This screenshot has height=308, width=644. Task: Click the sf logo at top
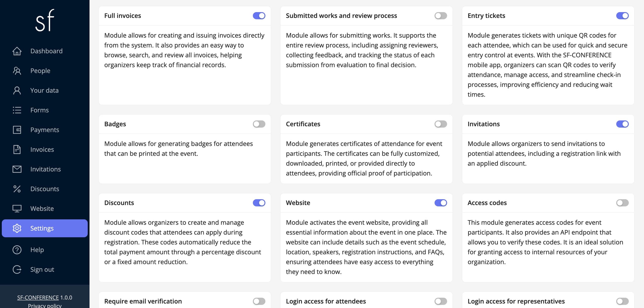[45, 20]
